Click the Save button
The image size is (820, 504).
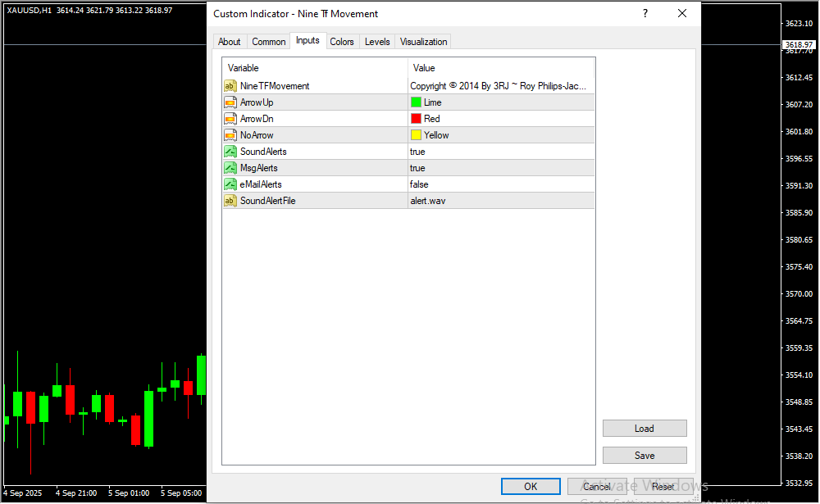(x=644, y=456)
